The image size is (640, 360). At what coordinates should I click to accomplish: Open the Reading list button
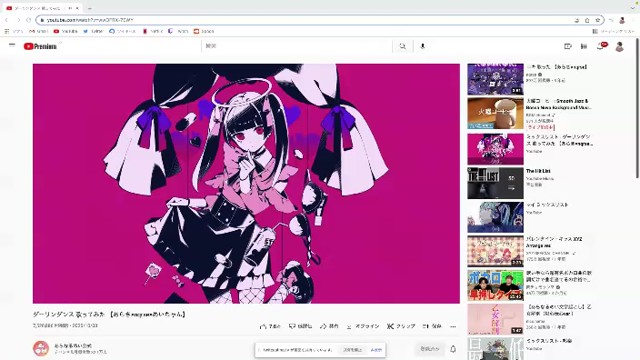[614, 31]
